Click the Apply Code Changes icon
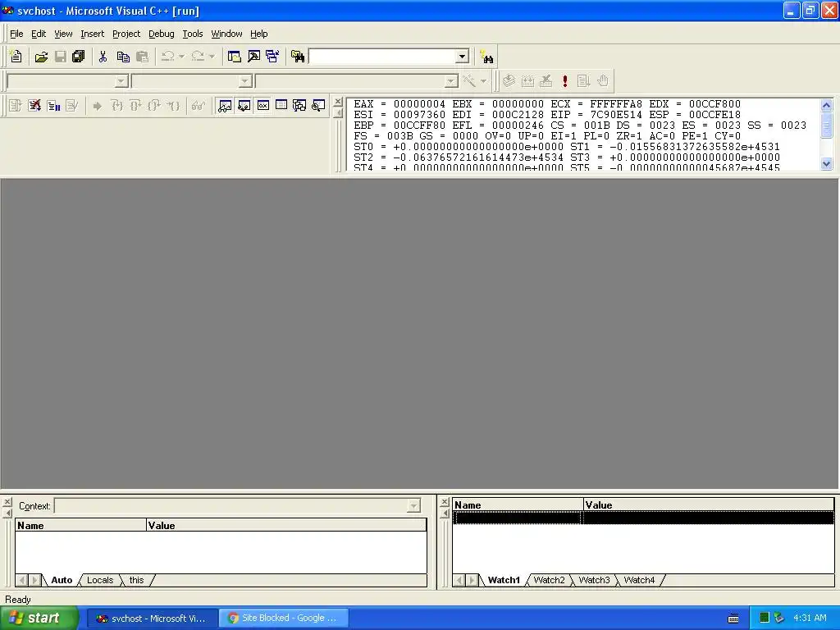 click(x=72, y=106)
